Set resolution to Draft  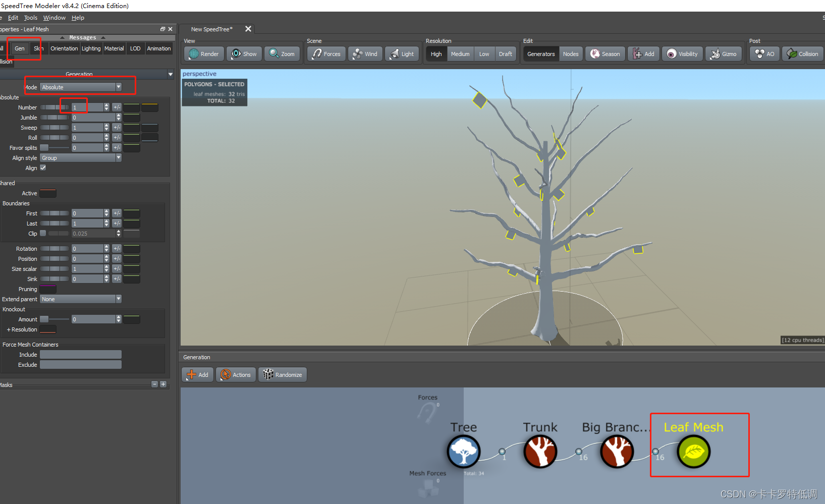[x=506, y=54]
